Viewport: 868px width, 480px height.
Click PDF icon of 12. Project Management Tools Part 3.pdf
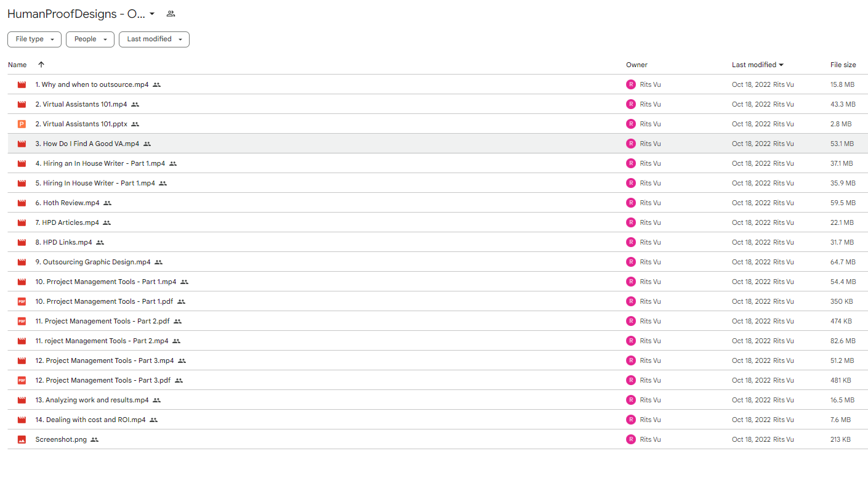(x=22, y=380)
